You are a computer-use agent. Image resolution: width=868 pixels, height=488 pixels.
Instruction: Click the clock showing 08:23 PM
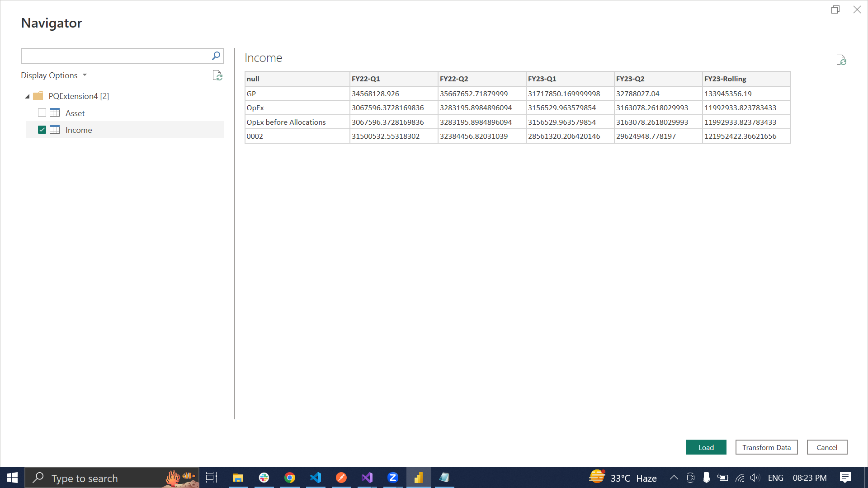point(810,478)
